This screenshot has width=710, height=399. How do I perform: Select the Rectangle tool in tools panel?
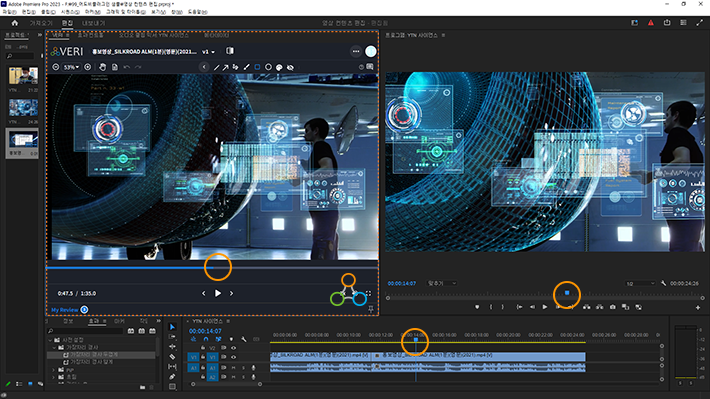tap(172, 387)
